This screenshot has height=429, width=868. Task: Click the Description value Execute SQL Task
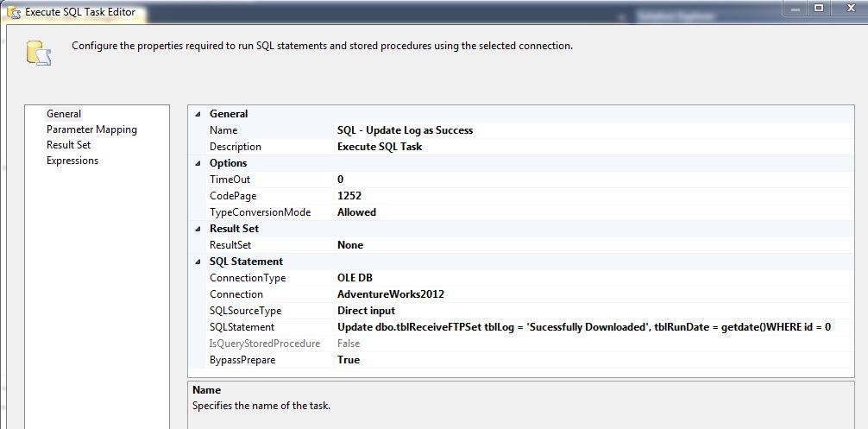(x=380, y=147)
